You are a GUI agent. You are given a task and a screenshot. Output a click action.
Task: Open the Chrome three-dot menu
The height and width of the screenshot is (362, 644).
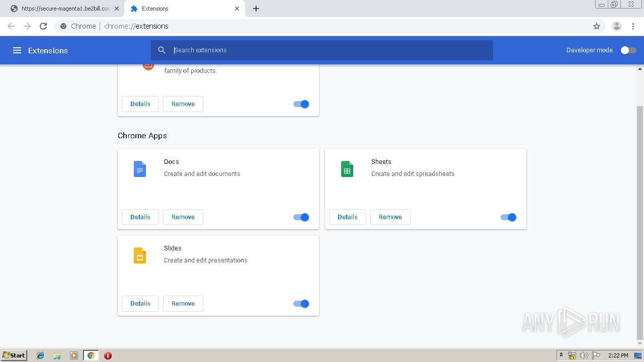tap(633, 26)
